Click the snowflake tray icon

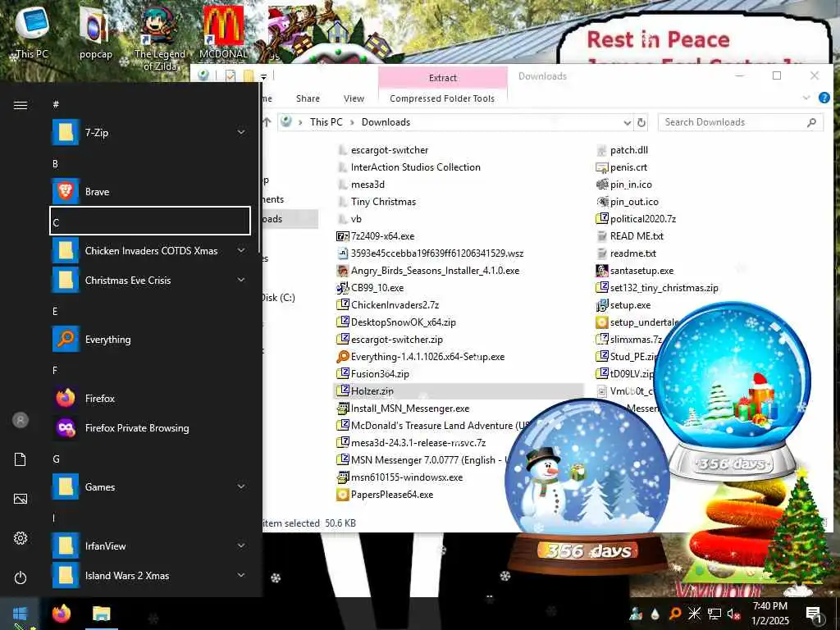click(694, 614)
